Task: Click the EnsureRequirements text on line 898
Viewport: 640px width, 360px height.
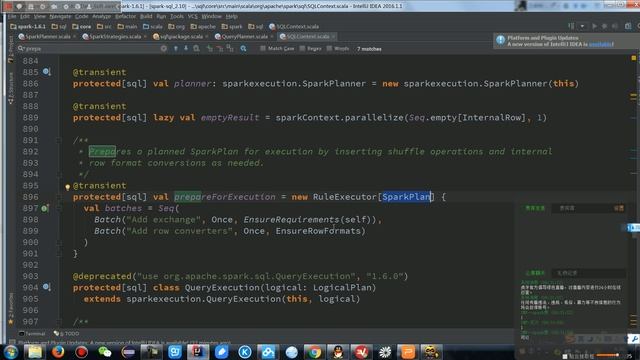Action: [291, 220]
